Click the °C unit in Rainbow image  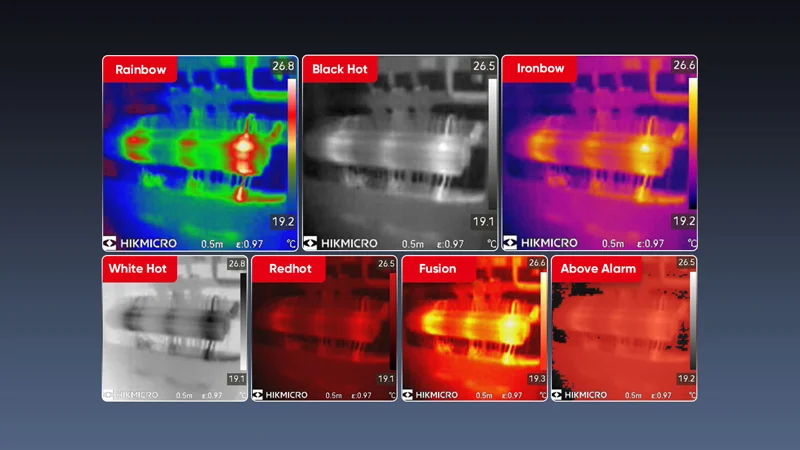coord(291,243)
